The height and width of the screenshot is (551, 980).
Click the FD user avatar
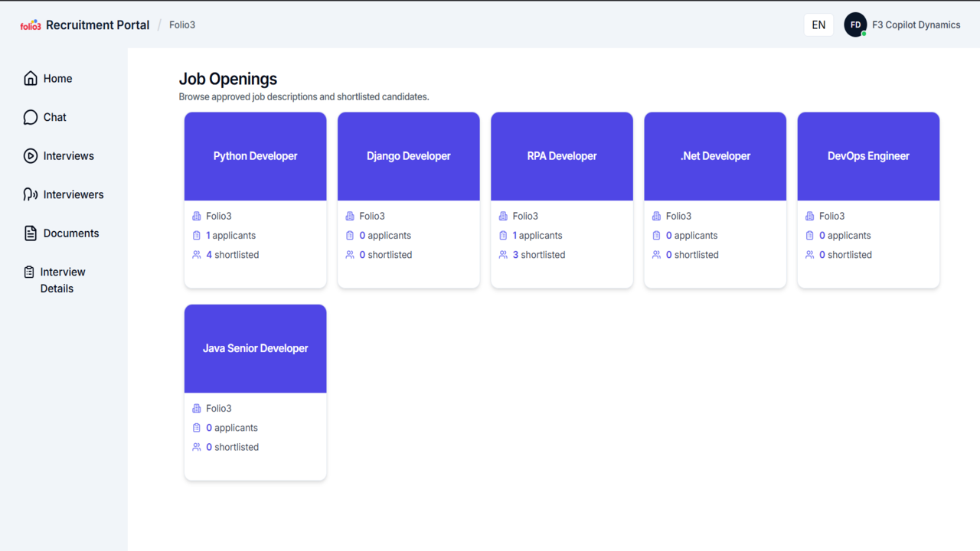point(855,24)
